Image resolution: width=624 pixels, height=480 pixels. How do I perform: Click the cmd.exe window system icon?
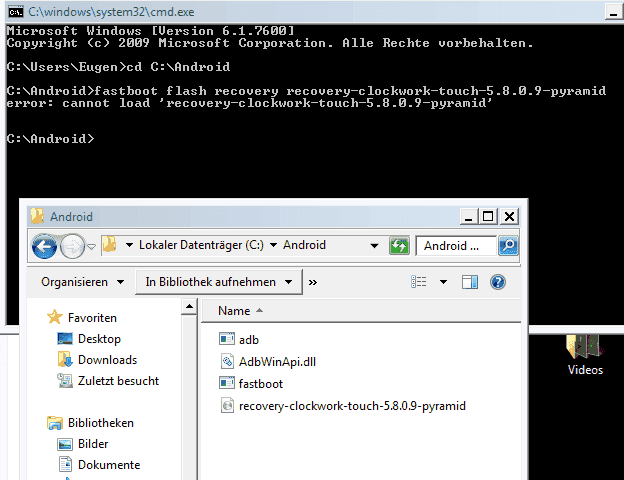16,12
